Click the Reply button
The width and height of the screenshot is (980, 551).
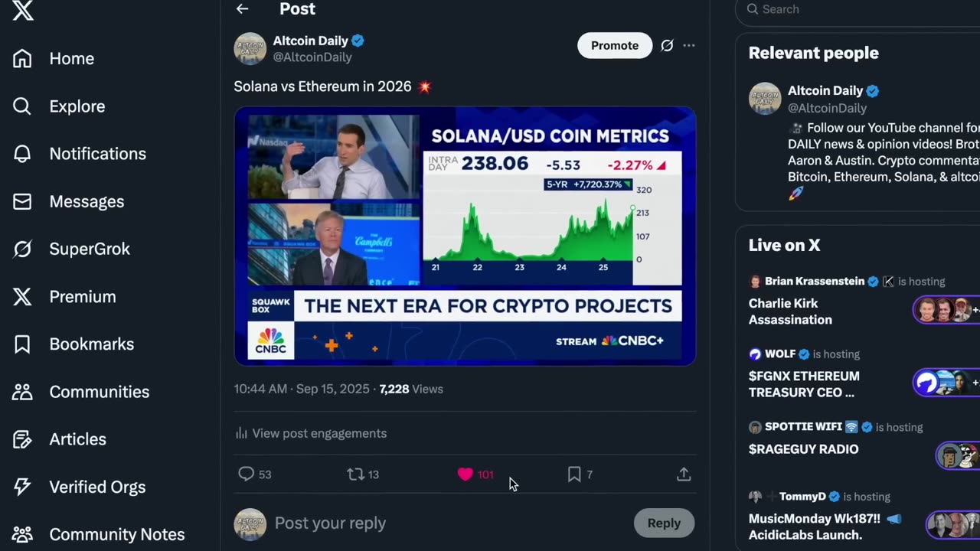point(664,523)
